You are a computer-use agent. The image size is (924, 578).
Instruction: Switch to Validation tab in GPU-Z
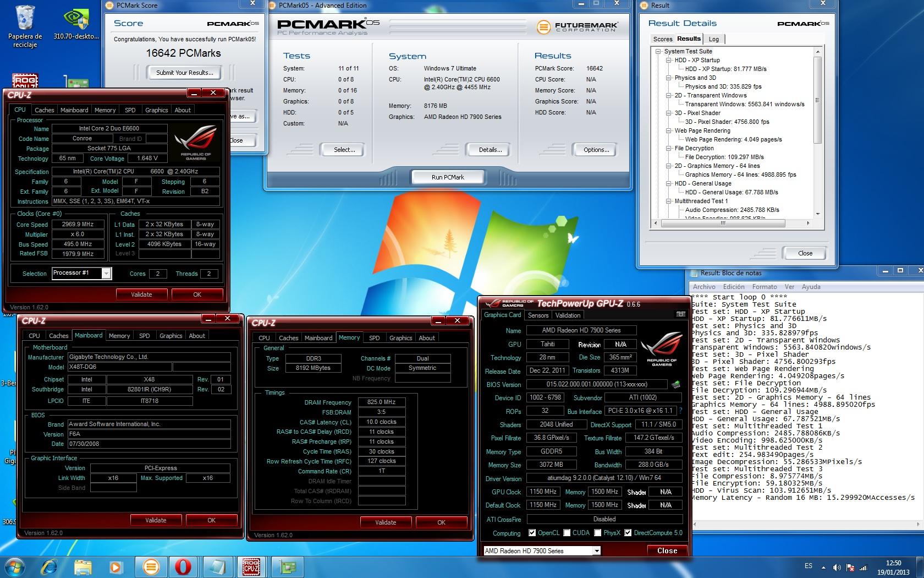[x=568, y=315]
